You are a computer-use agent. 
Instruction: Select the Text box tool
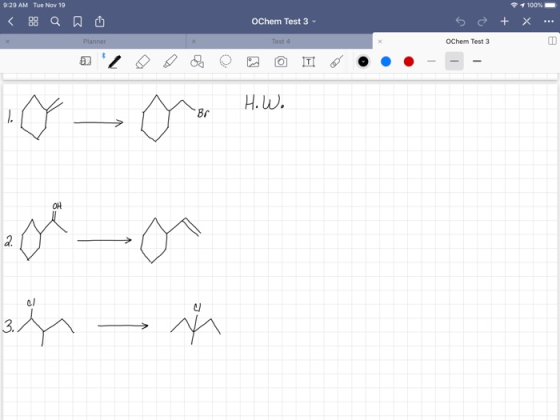tap(309, 62)
